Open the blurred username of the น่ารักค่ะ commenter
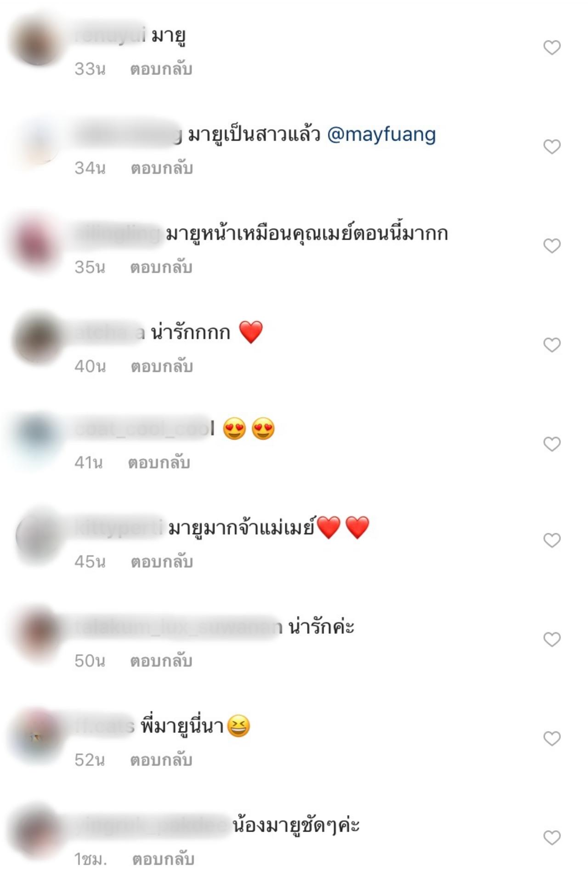The width and height of the screenshot is (588, 885). coord(178,627)
